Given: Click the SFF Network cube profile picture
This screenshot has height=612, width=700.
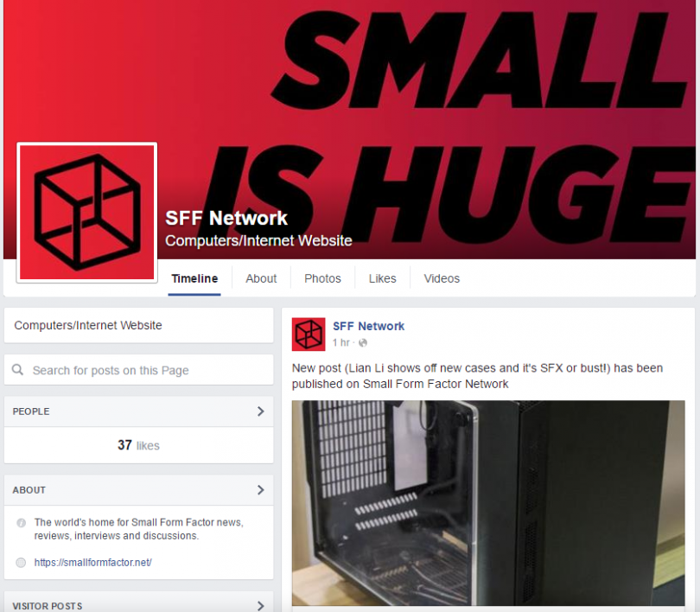Looking at the screenshot, I should [x=87, y=213].
